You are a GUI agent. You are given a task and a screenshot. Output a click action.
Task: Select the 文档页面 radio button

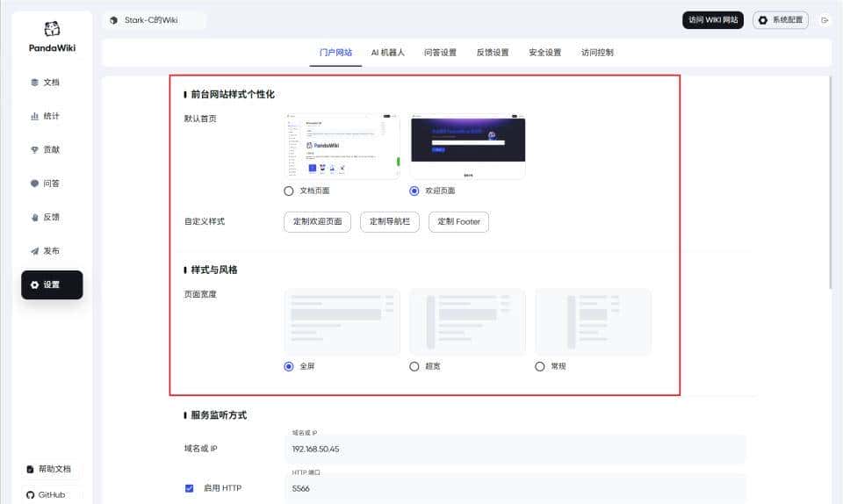289,191
